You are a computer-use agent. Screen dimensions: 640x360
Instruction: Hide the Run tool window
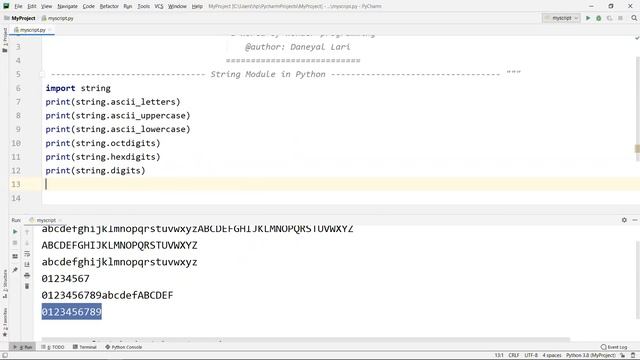635,220
